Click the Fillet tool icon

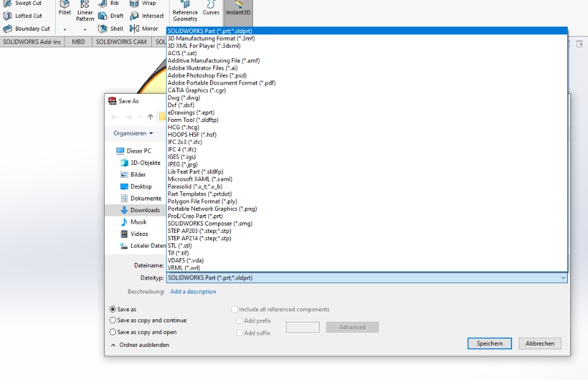click(64, 8)
